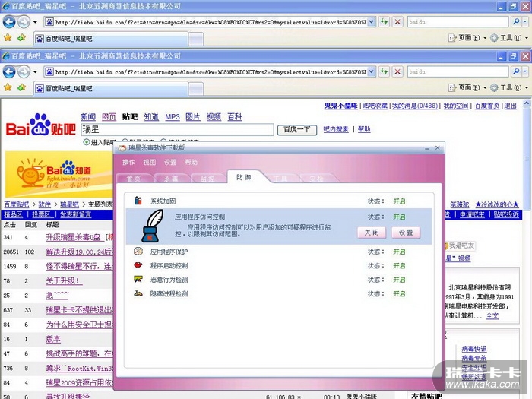The image size is (532, 399).
Task: Open 页面 menu dropdown in rear IE window
Action: click(x=485, y=38)
